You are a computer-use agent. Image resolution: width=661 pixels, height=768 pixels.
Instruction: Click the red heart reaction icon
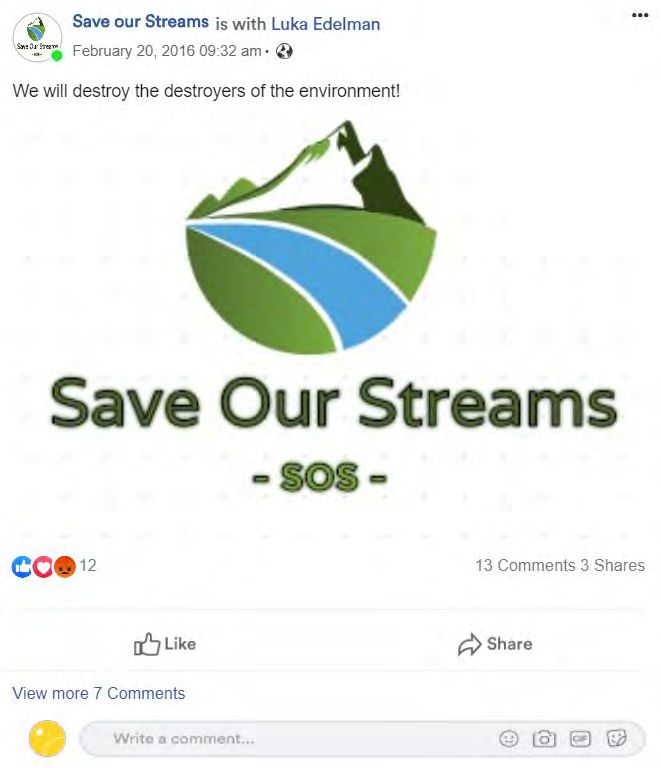pyautogui.click(x=43, y=567)
